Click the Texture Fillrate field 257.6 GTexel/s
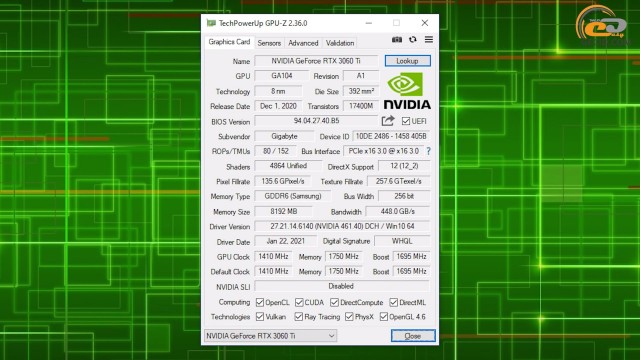Image resolution: width=640 pixels, height=360 pixels. (x=398, y=181)
